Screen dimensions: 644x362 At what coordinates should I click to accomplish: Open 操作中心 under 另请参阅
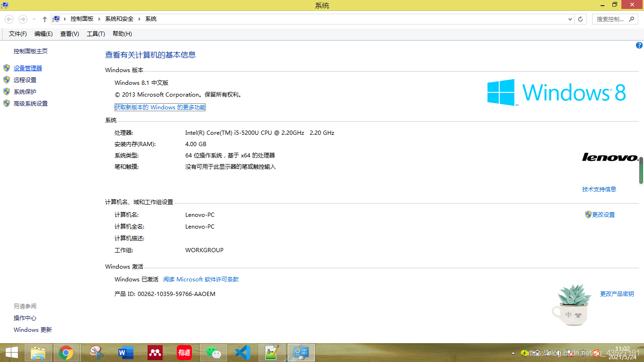click(25, 318)
